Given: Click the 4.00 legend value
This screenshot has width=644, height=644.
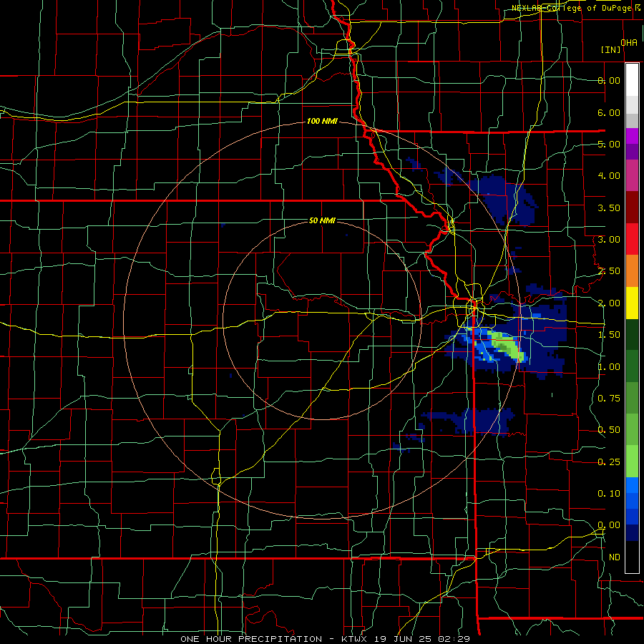Looking at the screenshot, I should pos(609,176).
